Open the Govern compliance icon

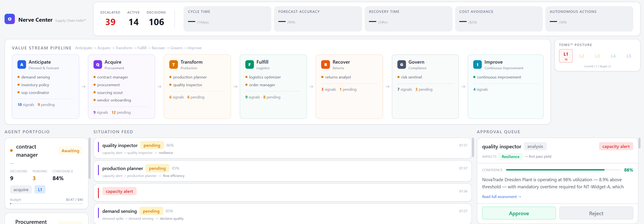pos(401,65)
